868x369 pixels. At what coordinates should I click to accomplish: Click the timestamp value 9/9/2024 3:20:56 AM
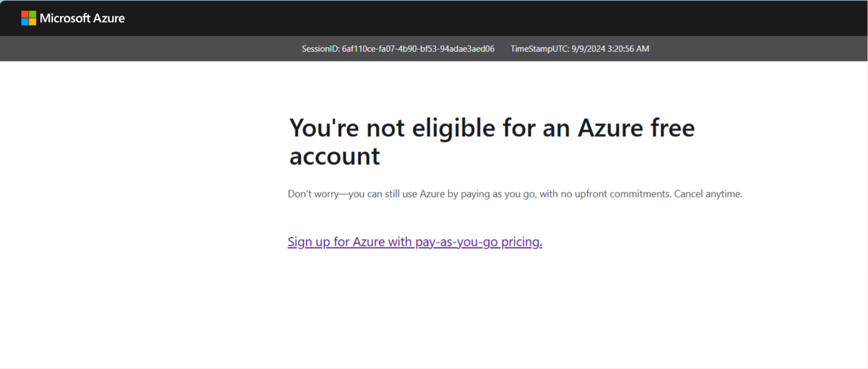pos(610,49)
